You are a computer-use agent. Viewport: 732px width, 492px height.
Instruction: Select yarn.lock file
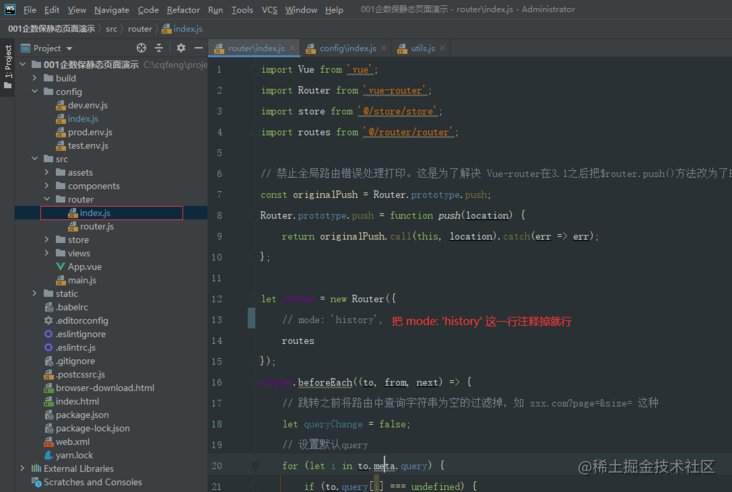point(68,455)
